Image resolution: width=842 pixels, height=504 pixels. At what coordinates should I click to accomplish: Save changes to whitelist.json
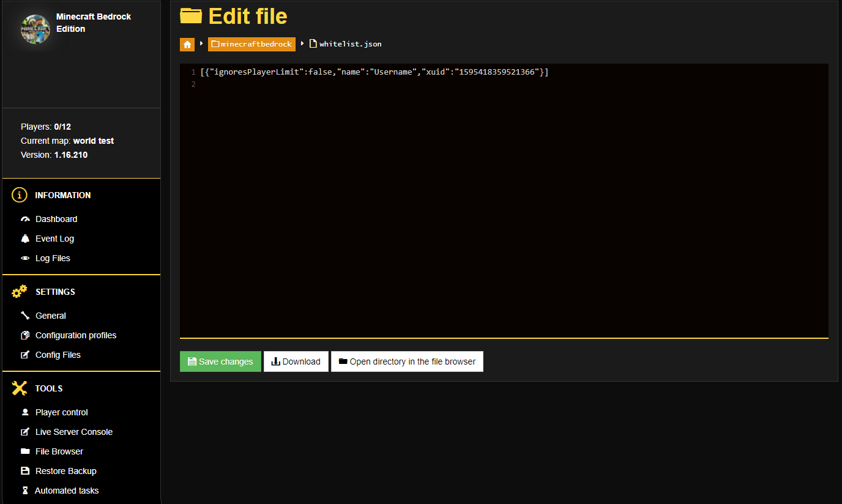click(x=220, y=361)
